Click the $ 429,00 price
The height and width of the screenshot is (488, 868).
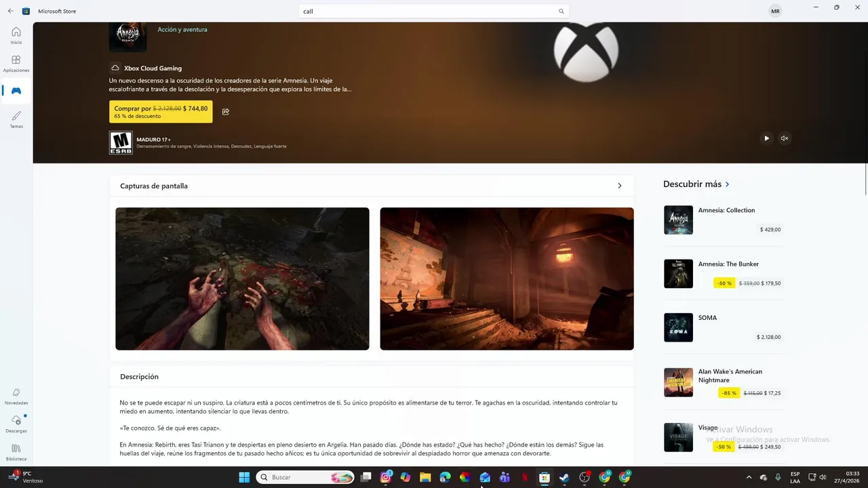770,230
